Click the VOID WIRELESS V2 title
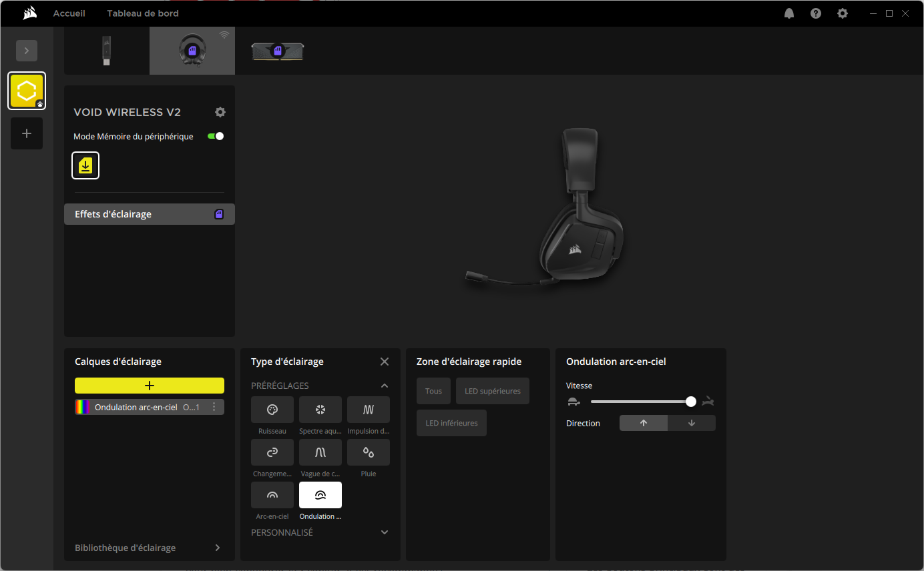This screenshot has width=924, height=571. (127, 112)
